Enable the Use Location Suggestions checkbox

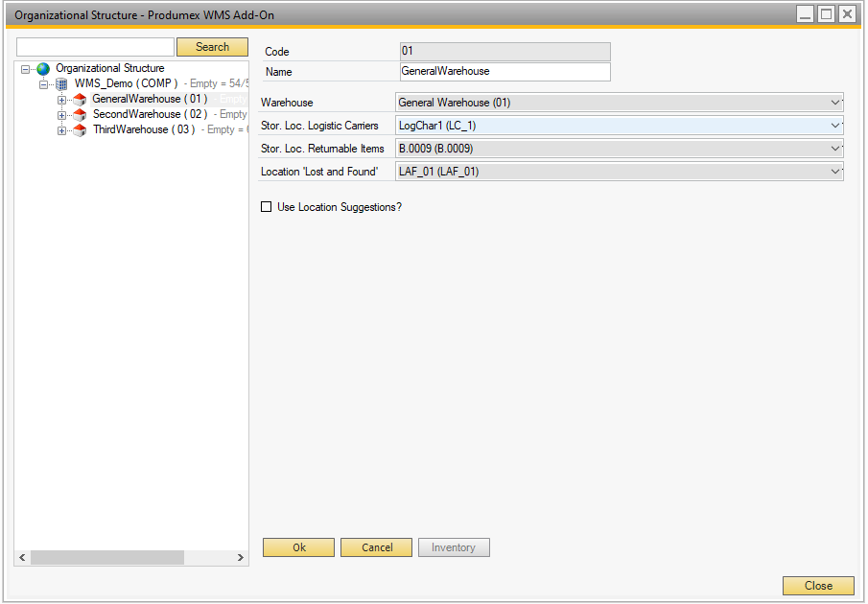[267, 207]
